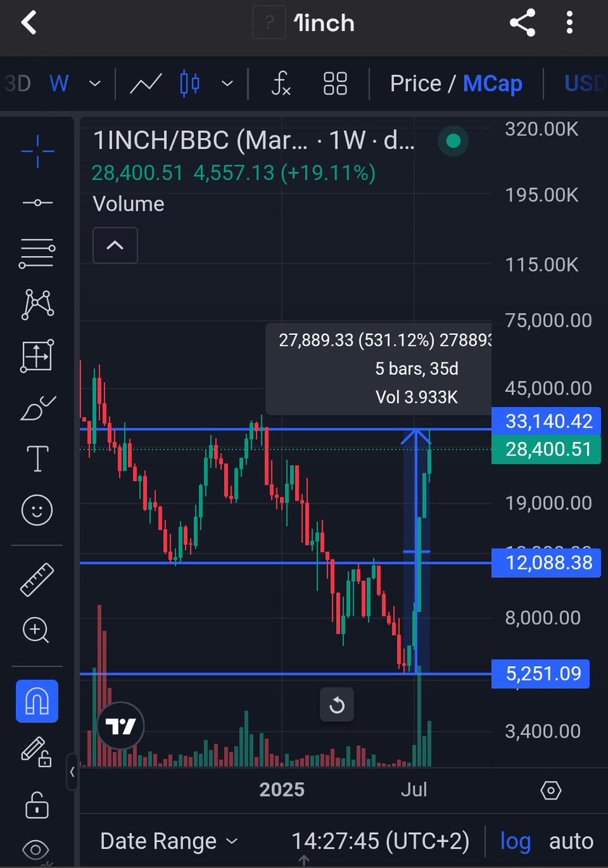
Task: Open chart settings hexagon icon
Action: point(550,791)
